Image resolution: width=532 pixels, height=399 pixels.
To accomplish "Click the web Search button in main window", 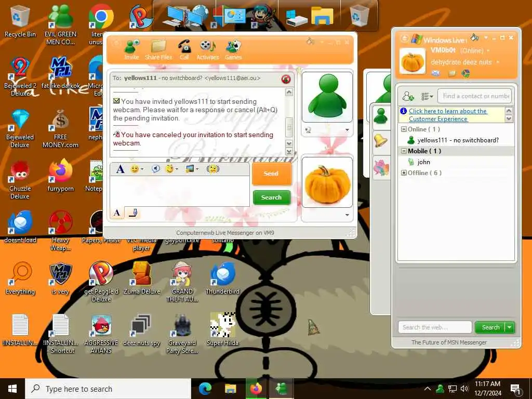I will click(490, 327).
